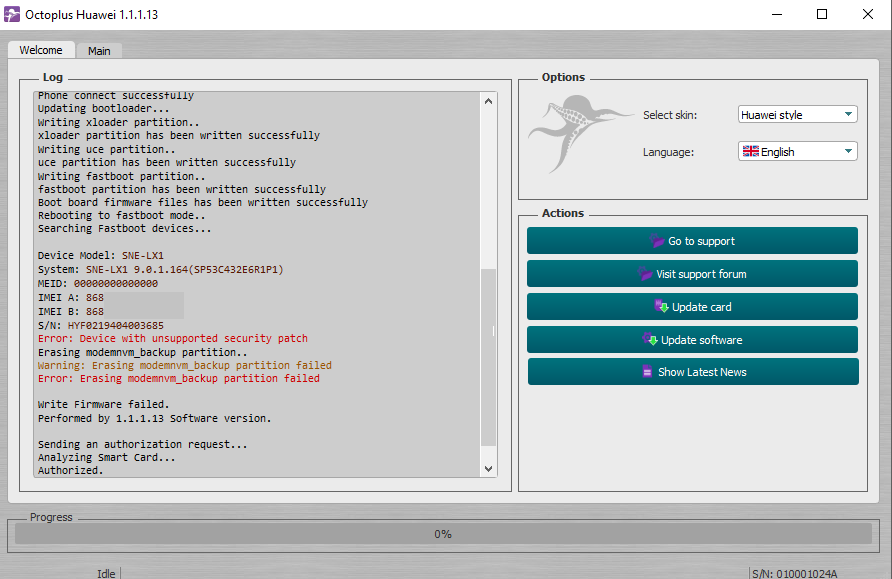
Task: Click the 'Searching Fastboot devices...' log line
Action: (125, 229)
